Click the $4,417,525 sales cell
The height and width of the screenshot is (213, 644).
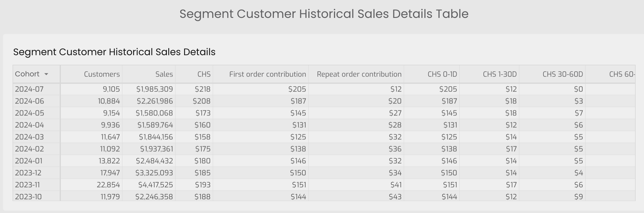click(155, 185)
